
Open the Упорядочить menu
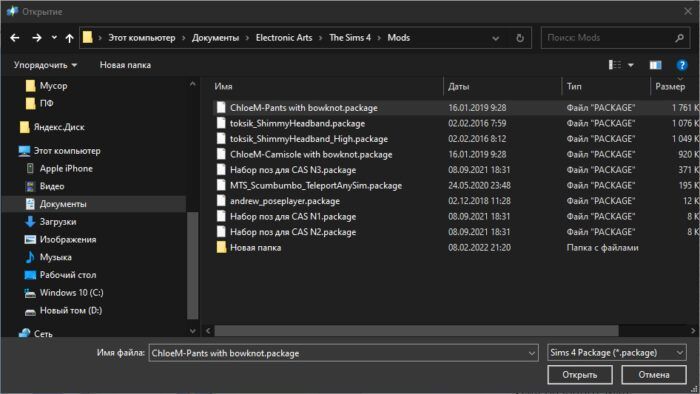(x=45, y=65)
